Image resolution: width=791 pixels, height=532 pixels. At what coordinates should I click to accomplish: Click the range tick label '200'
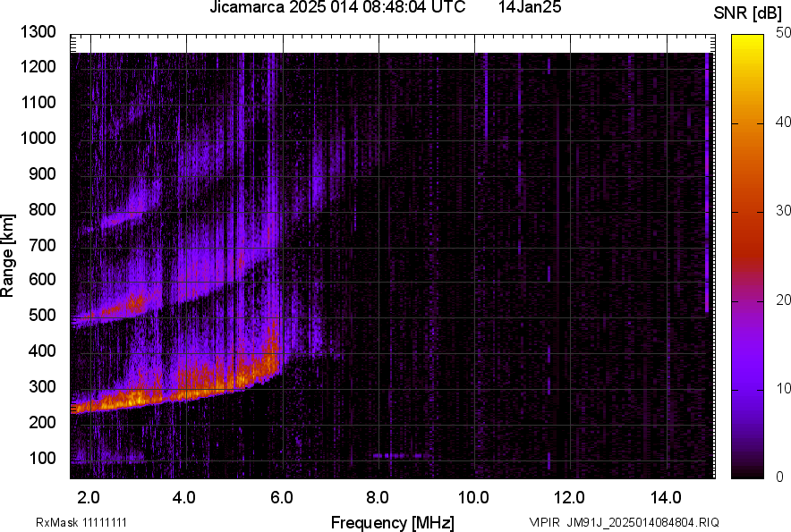pyautogui.click(x=42, y=422)
